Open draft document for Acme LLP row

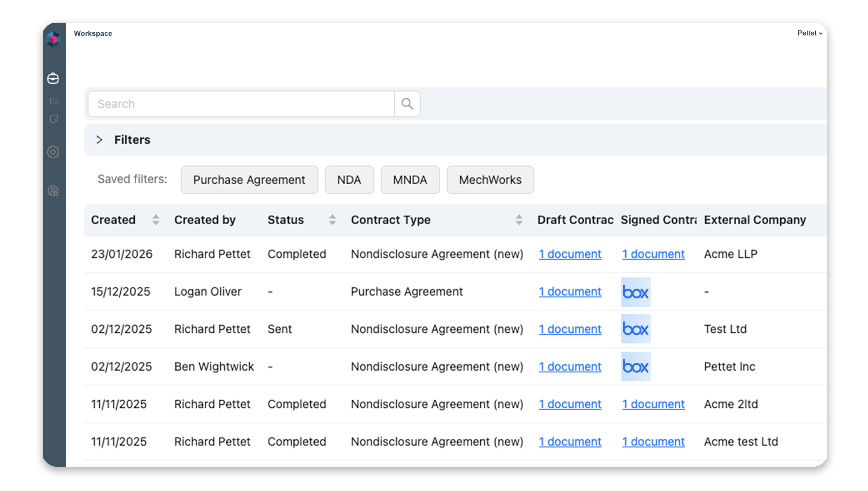click(570, 254)
